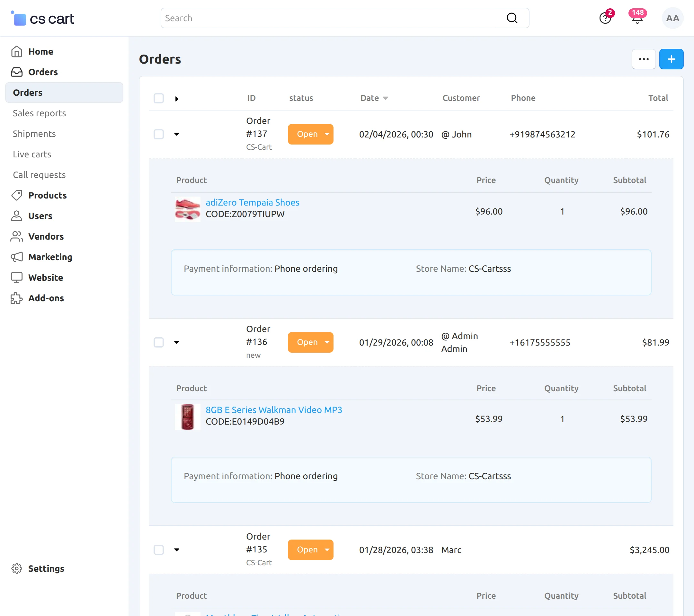Open the CS-Cart home dashboard icon
Viewport: 694px width, 616px height.
(17, 51)
